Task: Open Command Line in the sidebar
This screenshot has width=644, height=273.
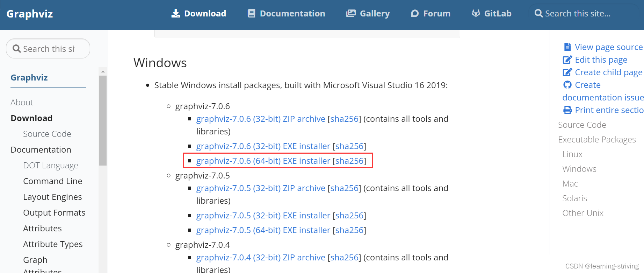Action: pyautogui.click(x=53, y=181)
